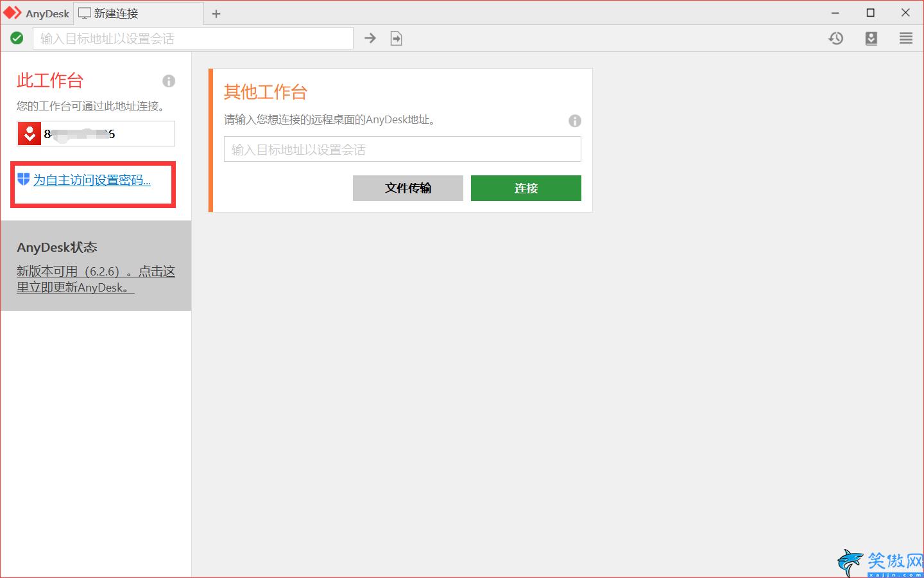Click the connect arrow next to address bar

tap(370, 39)
